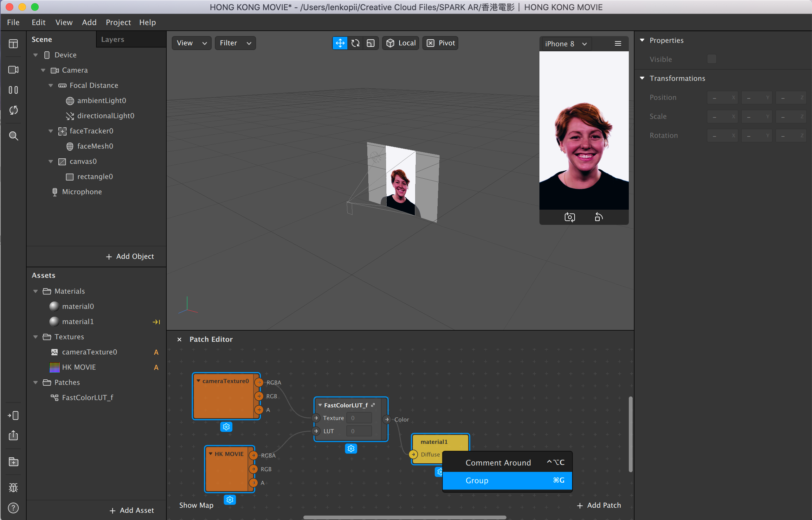Viewport: 812px width, 520px height.
Task: Click Show Map in Patch Editor
Action: point(196,505)
